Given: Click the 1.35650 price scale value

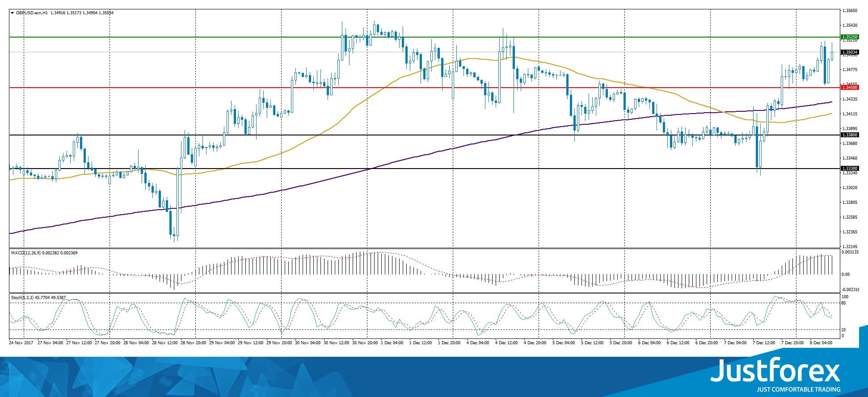Looking at the screenshot, I should point(850,10).
